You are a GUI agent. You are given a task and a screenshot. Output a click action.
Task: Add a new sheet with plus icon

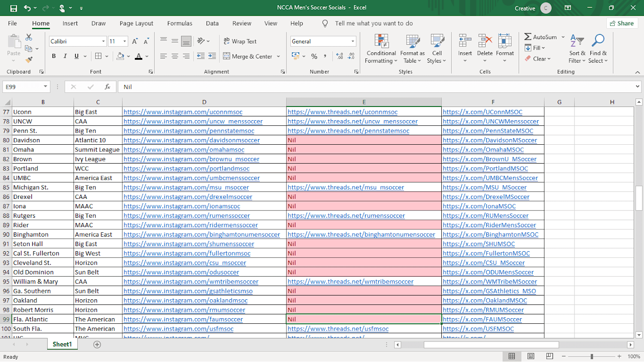click(97, 344)
